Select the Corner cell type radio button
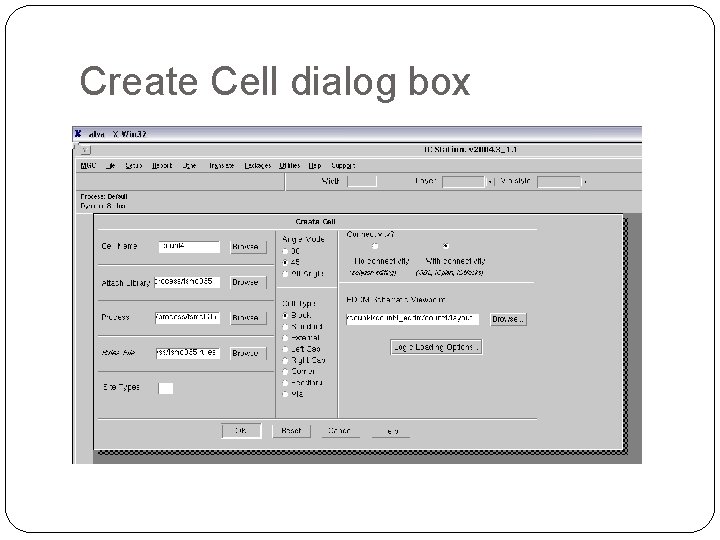 (x=285, y=371)
